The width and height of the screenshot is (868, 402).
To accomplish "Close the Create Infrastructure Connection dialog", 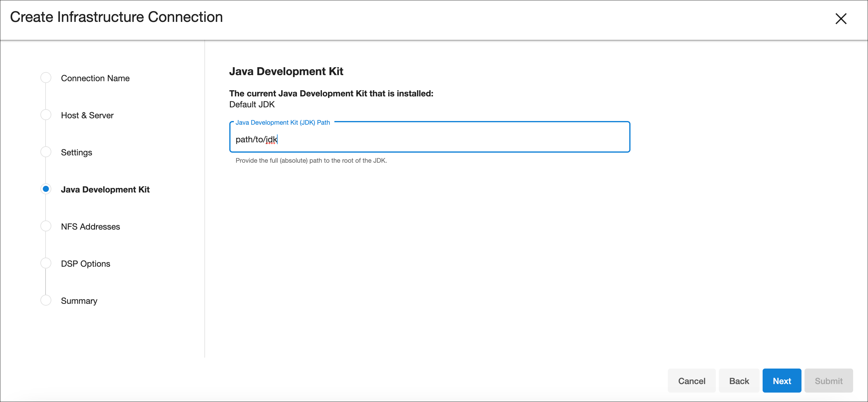I will pyautogui.click(x=841, y=19).
